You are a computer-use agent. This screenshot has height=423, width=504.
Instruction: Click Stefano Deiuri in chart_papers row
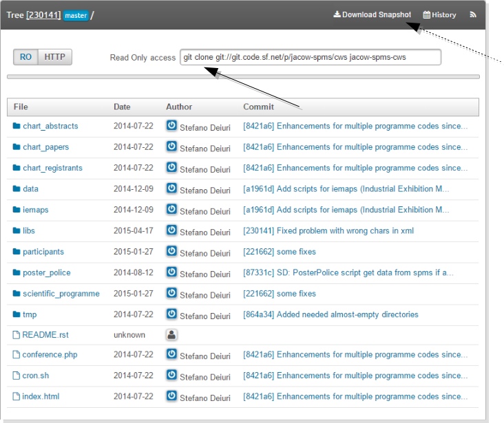[205, 149]
